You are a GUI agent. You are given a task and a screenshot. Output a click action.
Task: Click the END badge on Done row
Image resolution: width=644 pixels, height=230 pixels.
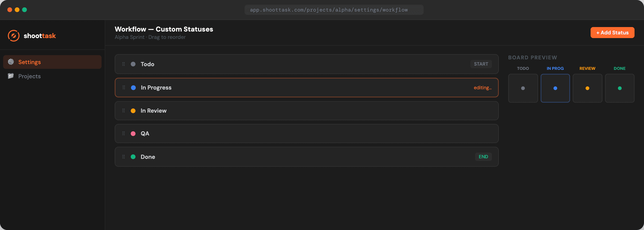(483, 157)
